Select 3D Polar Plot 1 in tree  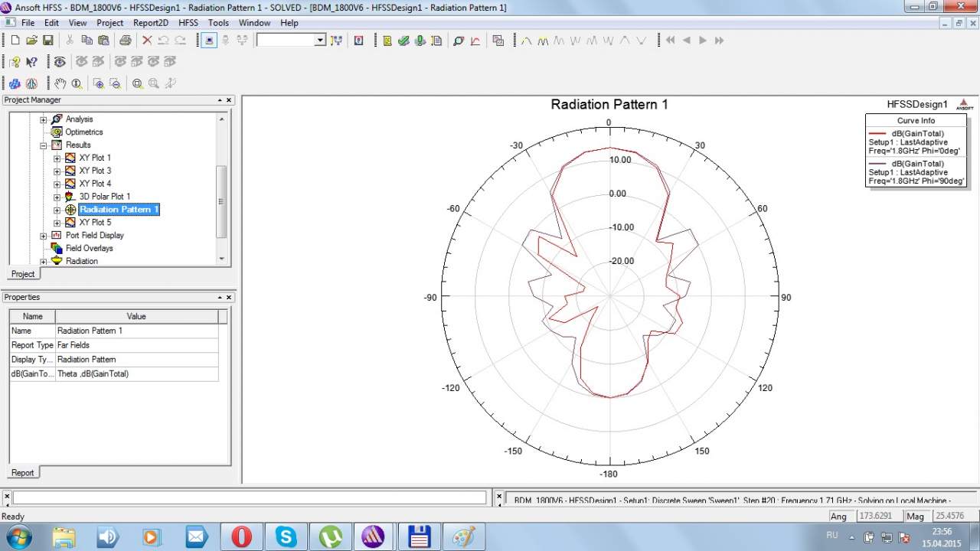coord(104,197)
